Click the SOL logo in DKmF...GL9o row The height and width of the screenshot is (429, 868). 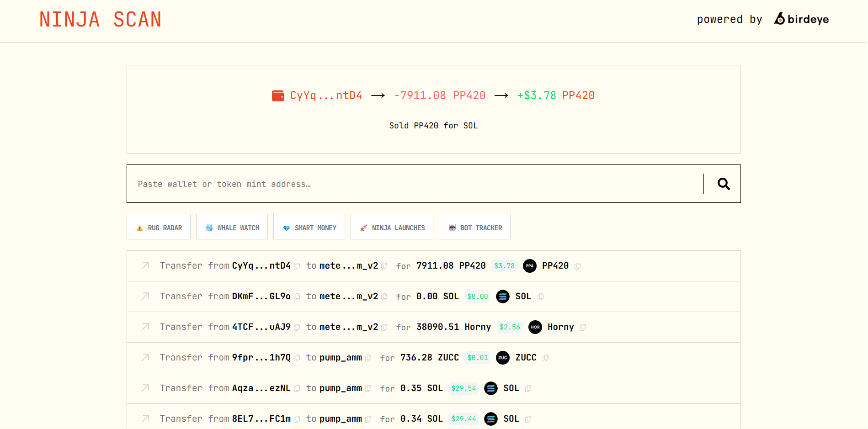pos(503,296)
